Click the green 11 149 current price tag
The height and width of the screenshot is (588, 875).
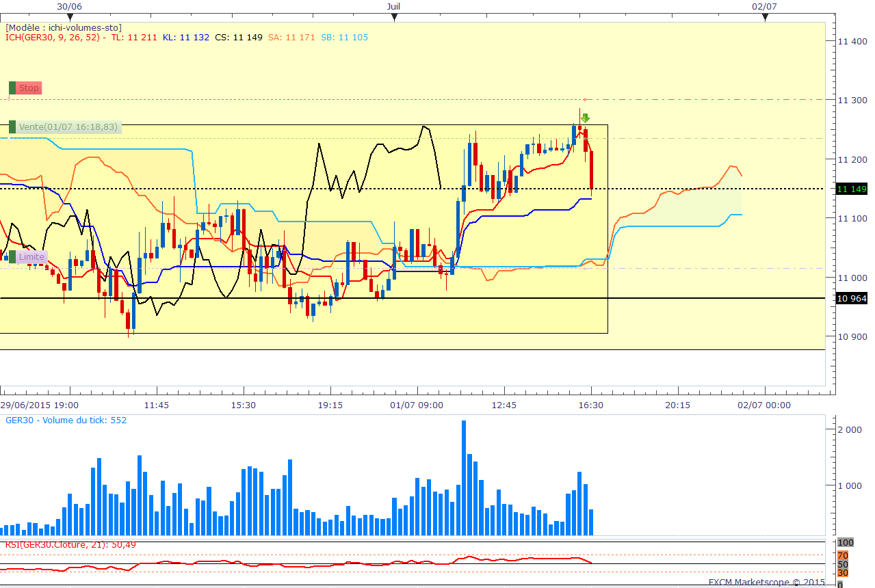point(852,189)
